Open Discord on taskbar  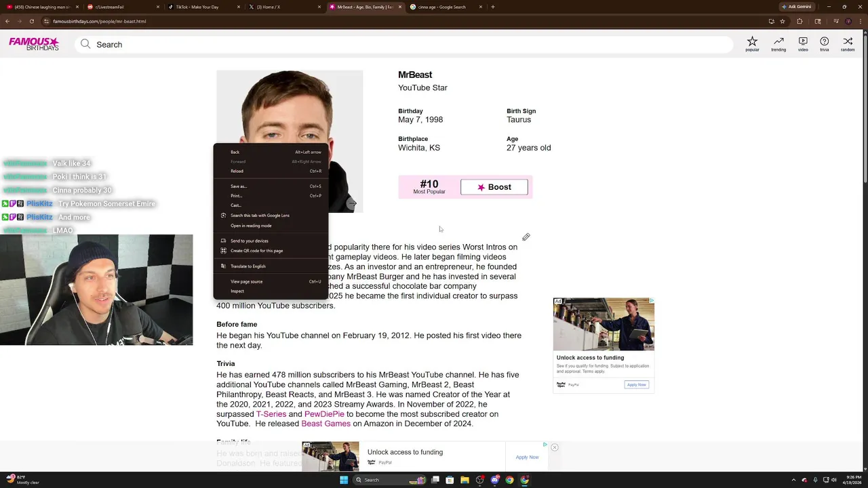(494, 480)
